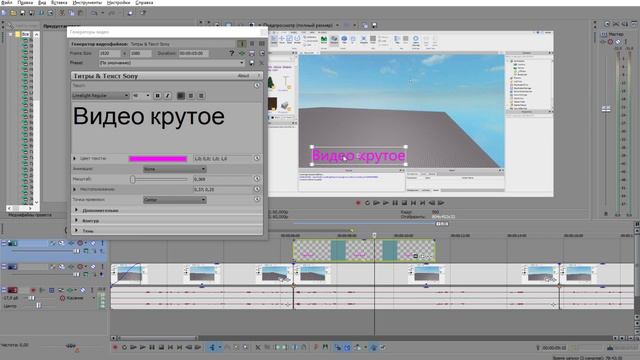The width and height of the screenshot is (640, 360).
Task: Open the Preset dropdown
Action: (x=171, y=63)
